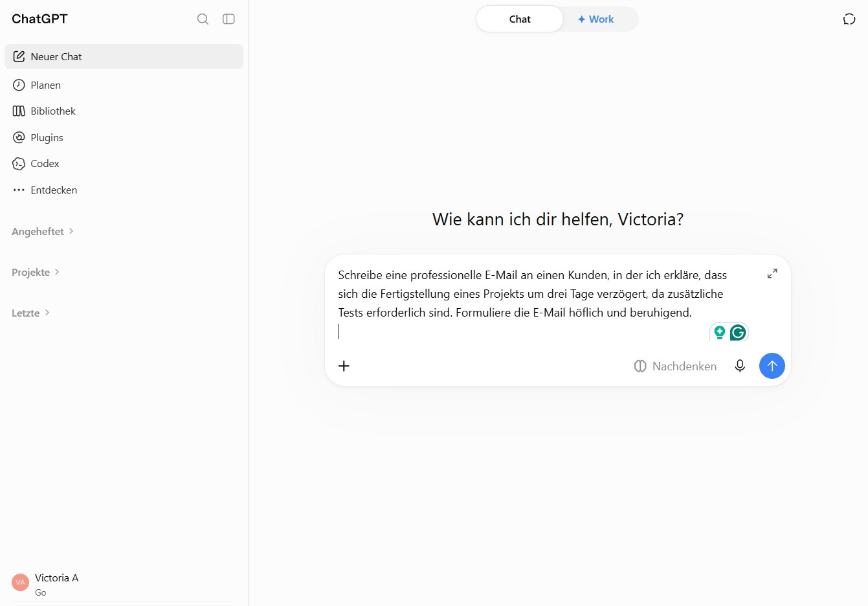Expand the Letzte chats section
This screenshot has height=606, width=868.
[30, 313]
